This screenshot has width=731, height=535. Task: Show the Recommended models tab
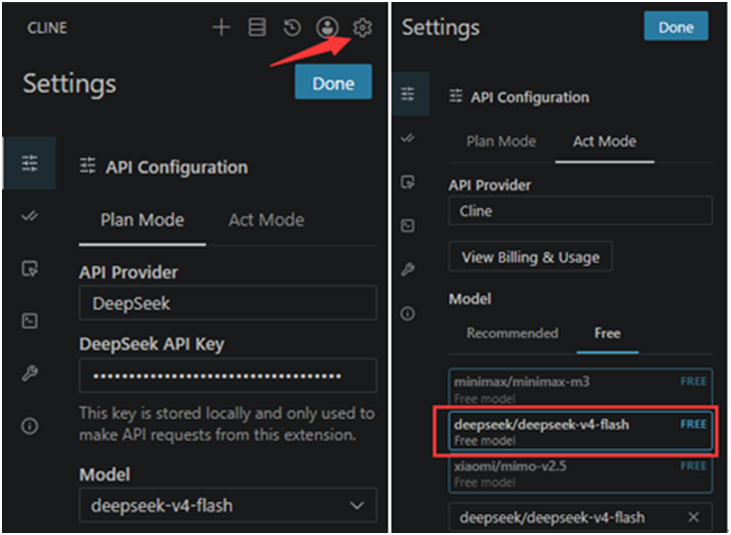click(512, 333)
